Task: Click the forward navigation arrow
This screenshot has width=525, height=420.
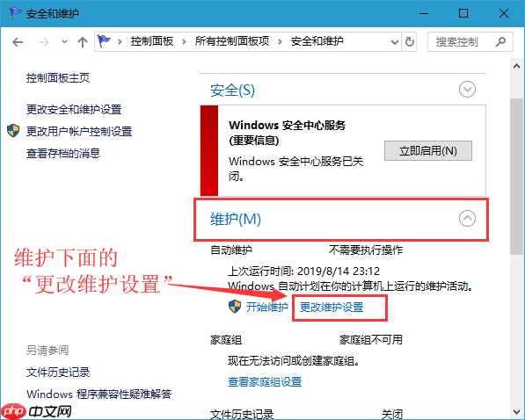Action: point(43,42)
